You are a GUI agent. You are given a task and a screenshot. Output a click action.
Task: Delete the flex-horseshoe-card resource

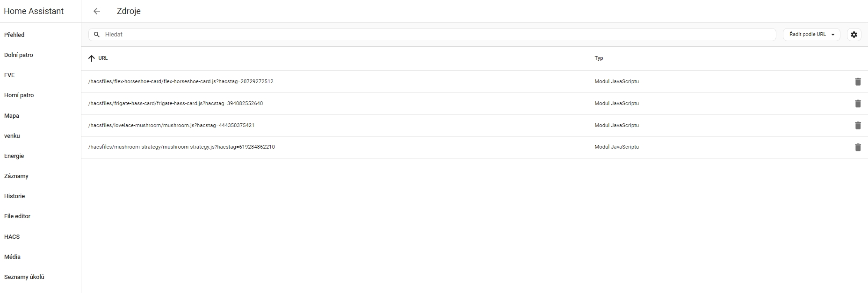[858, 82]
